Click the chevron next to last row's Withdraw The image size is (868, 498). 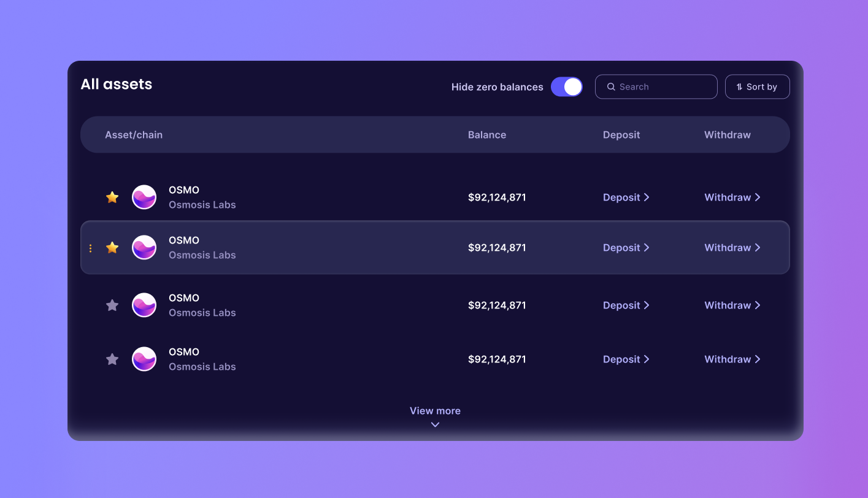click(x=758, y=359)
